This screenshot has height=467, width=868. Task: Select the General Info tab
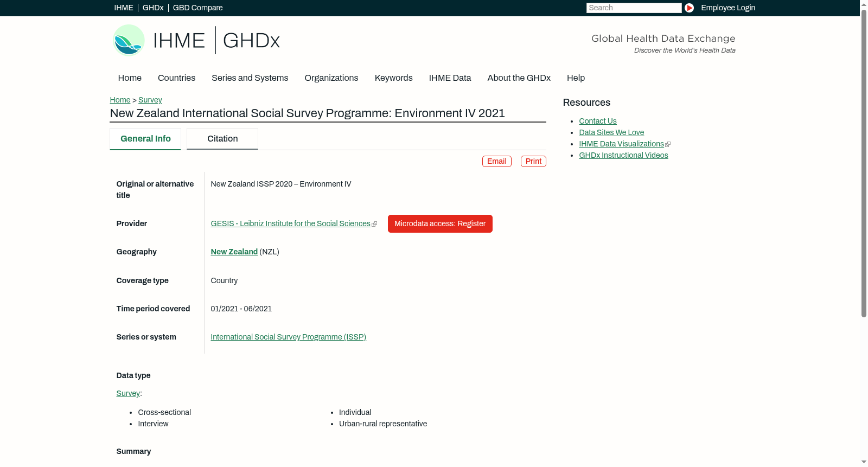[145, 139]
